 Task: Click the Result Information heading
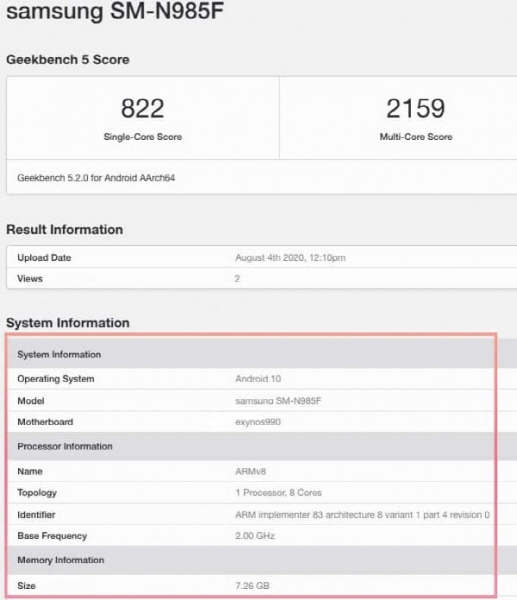click(65, 230)
